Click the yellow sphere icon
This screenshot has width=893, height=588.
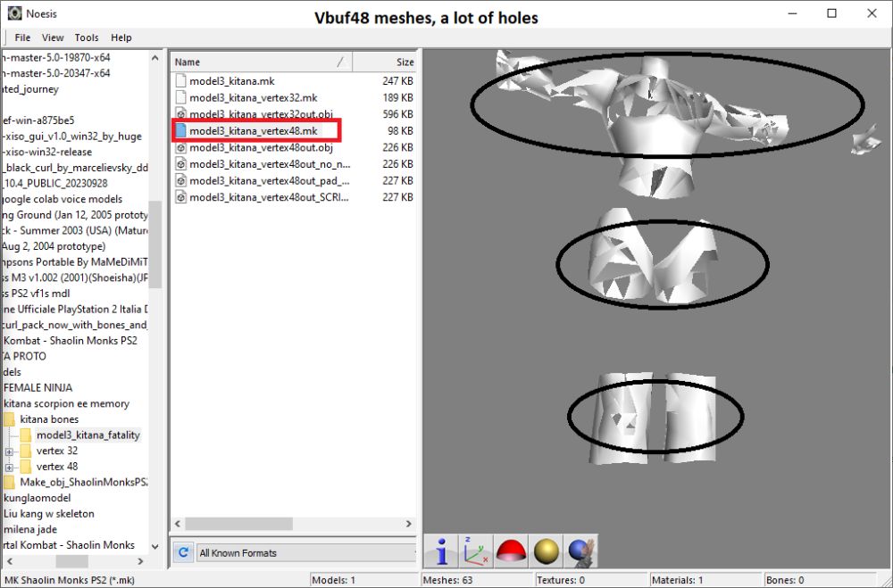[x=546, y=552]
